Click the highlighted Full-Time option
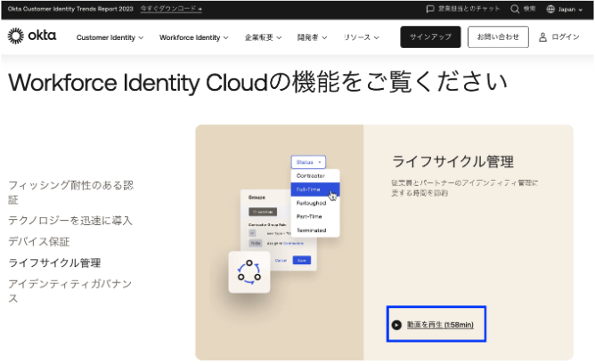This screenshot has width=595, height=364. pos(315,190)
